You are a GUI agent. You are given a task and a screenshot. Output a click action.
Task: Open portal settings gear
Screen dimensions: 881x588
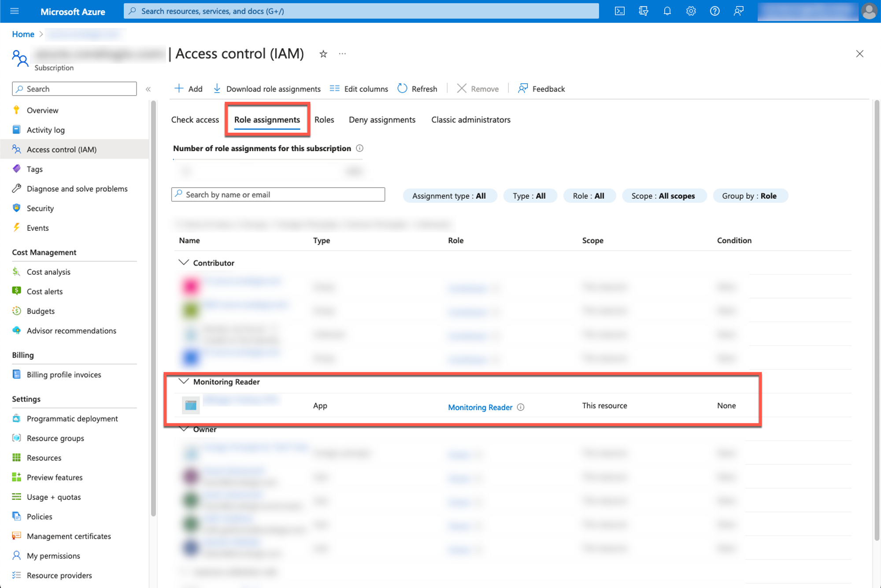(x=691, y=11)
